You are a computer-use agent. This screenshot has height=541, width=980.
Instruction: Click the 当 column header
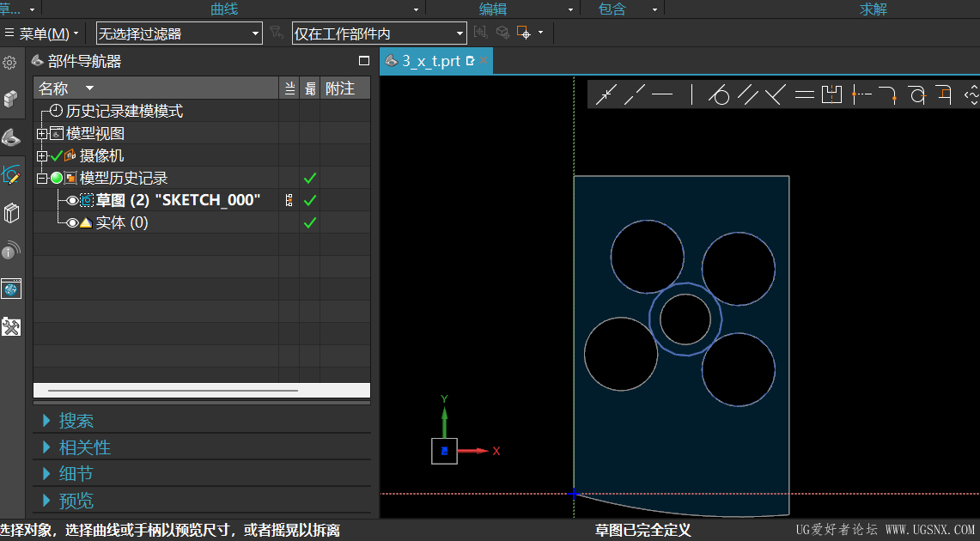click(x=289, y=88)
